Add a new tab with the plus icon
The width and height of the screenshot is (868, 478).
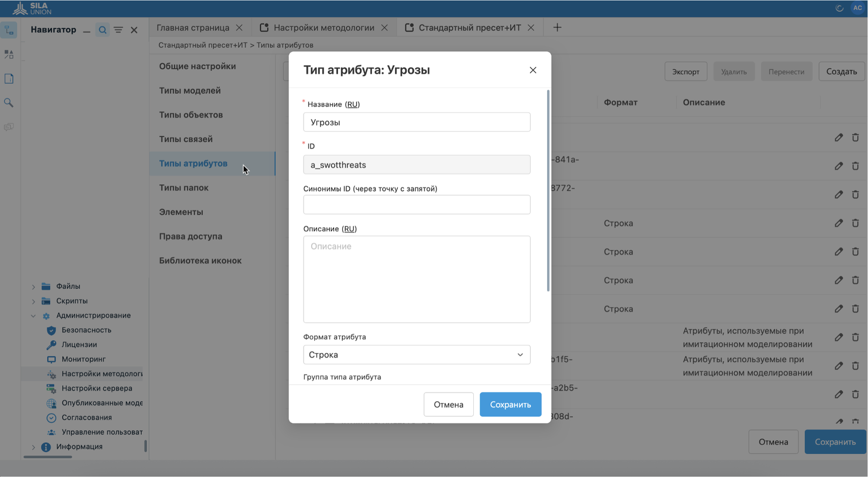(557, 28)
